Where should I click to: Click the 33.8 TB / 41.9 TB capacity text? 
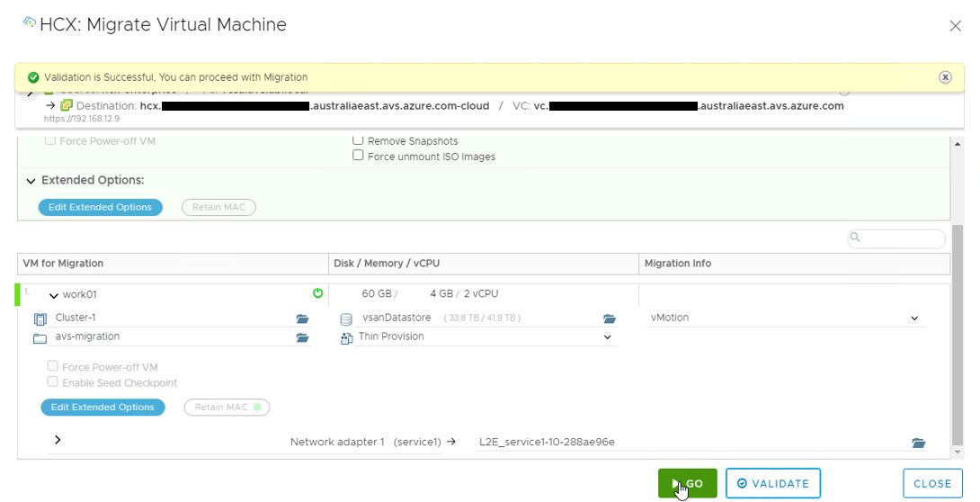(482, 318)
